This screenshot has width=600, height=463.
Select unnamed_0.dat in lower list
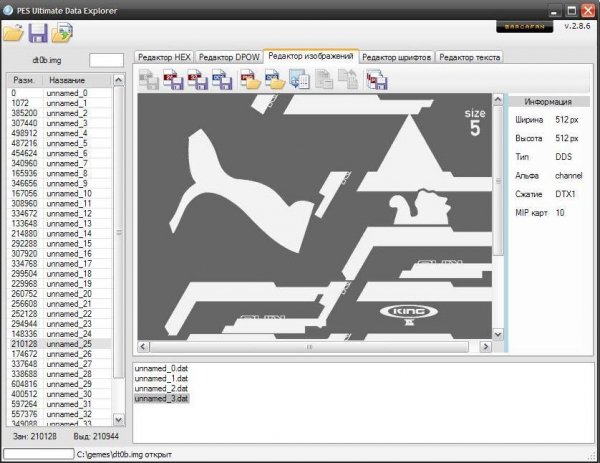click(161, 368)
